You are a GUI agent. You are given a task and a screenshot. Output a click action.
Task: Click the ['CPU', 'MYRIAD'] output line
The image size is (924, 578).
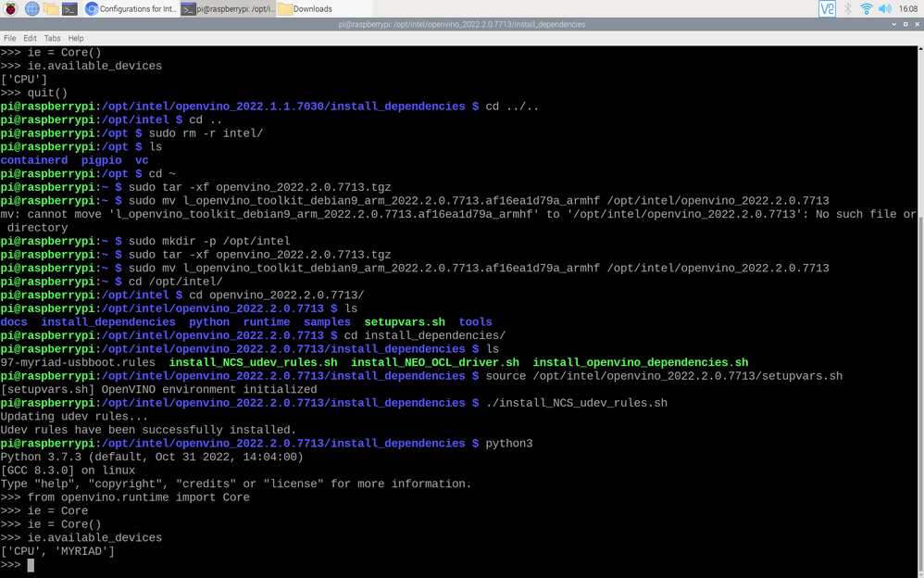(x=57, y=551)
